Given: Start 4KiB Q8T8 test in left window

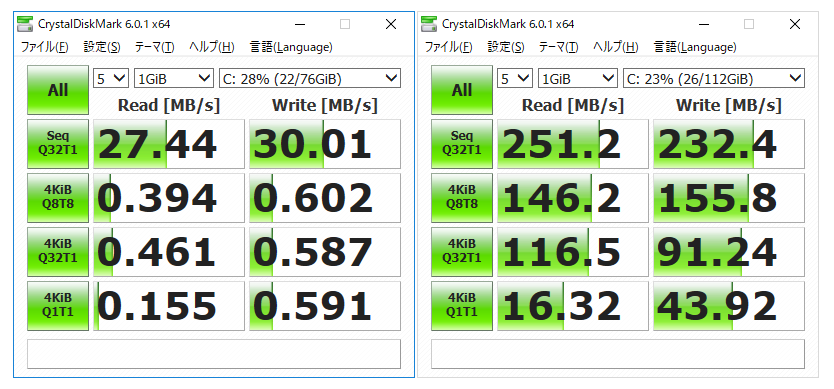Looking at the screenshot, I should pos(58,197).
